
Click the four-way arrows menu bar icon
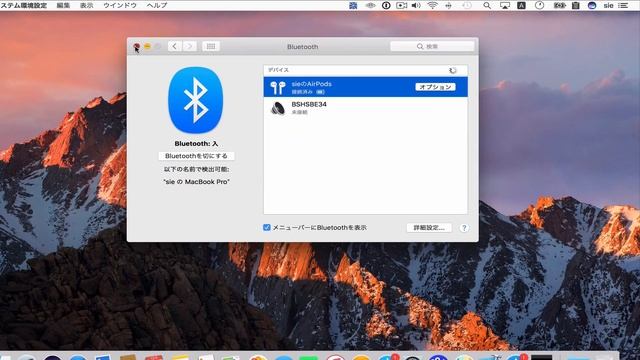coord(449,5)
